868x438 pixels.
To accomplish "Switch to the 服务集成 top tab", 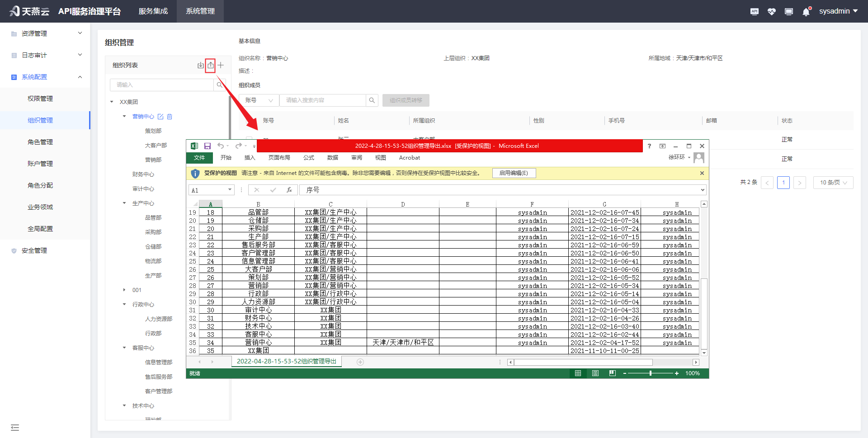I will pyautogui.click(x=153, y=11).
